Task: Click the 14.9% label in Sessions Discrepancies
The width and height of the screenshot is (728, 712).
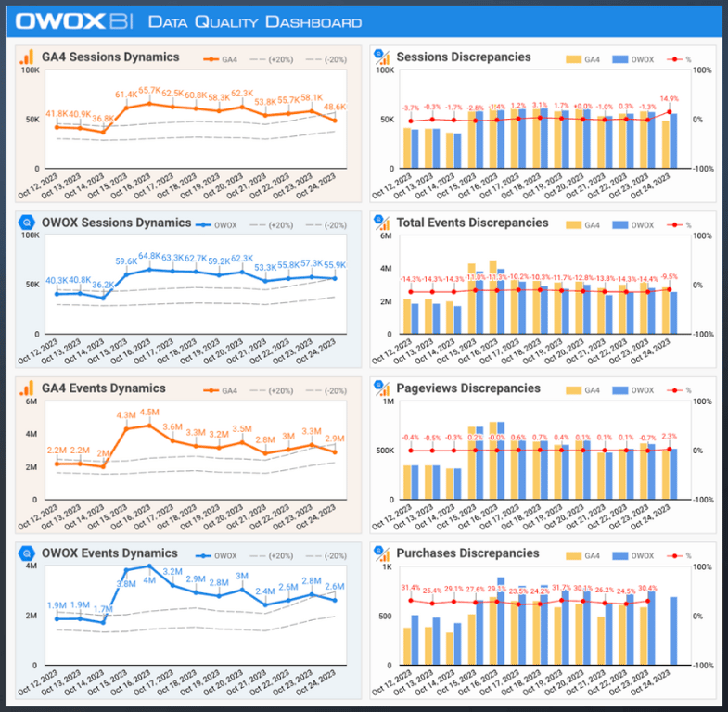Action: click(x=669, y=99)
